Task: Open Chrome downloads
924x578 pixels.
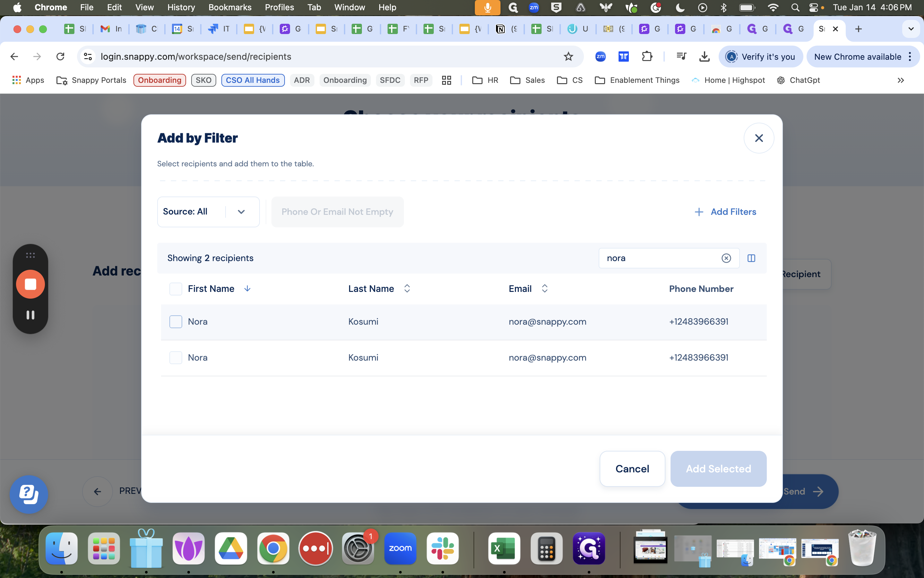Action: [x=704, y=57]
